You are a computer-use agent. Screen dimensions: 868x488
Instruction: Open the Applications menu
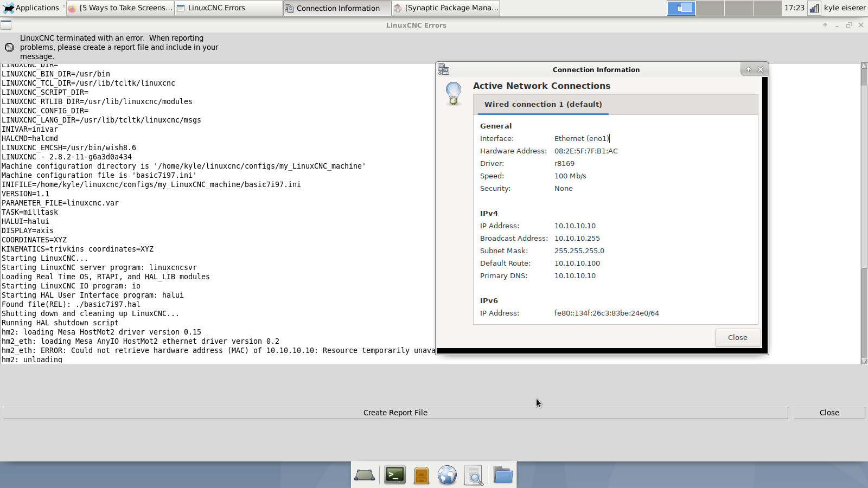31,8
